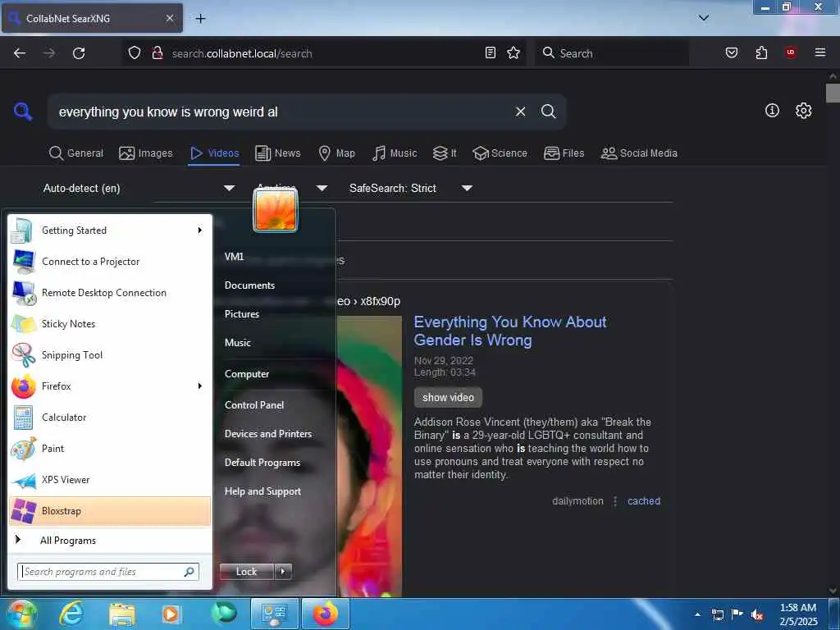Launch Remote Desktop Connection

point(110,293)
